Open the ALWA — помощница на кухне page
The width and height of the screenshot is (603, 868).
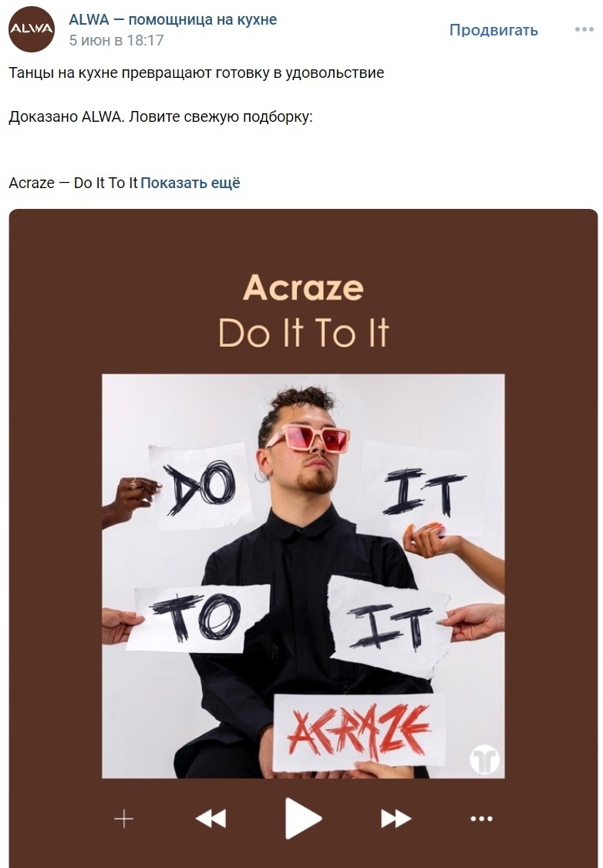tap(173, 19)
